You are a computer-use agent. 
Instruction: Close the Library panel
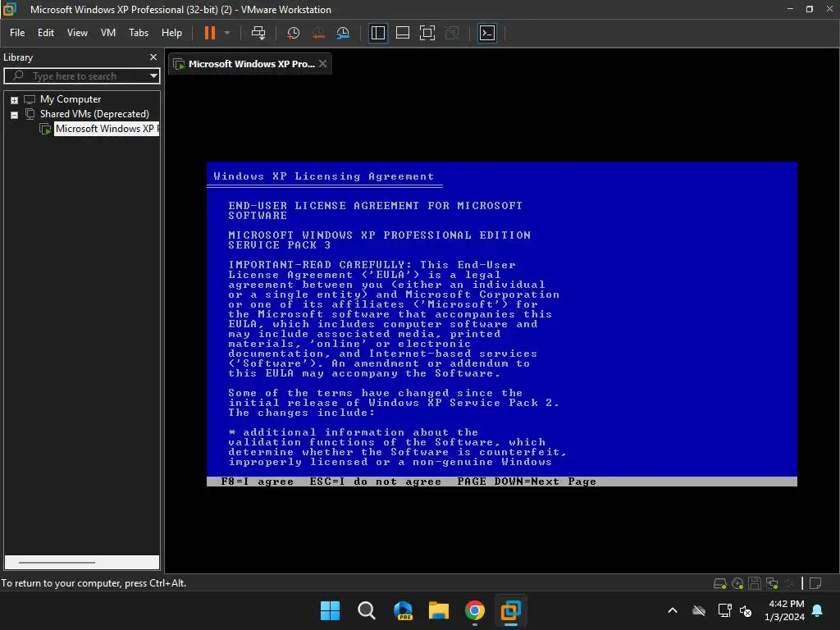pyautogui.click(x=153, y=57)
